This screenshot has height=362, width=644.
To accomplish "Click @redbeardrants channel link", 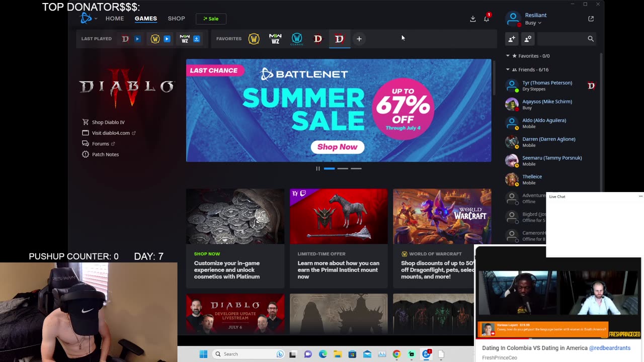I will tap(610, 348).
